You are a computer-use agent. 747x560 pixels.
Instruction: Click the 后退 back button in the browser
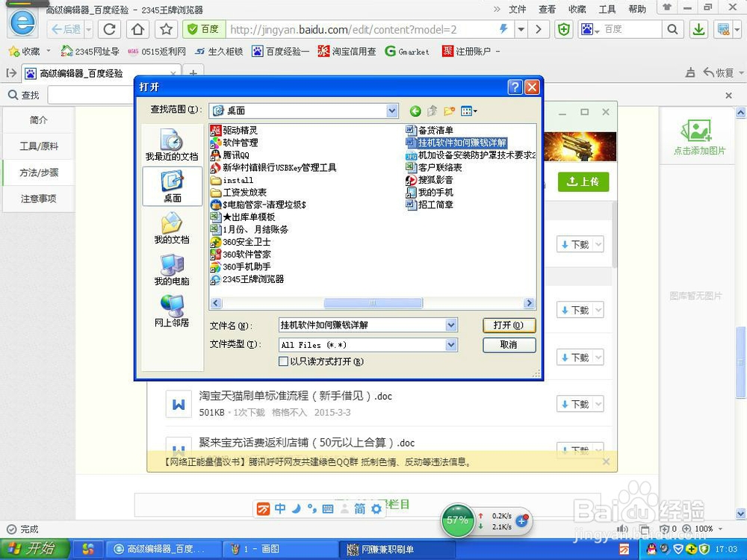[x=66, y=30]
